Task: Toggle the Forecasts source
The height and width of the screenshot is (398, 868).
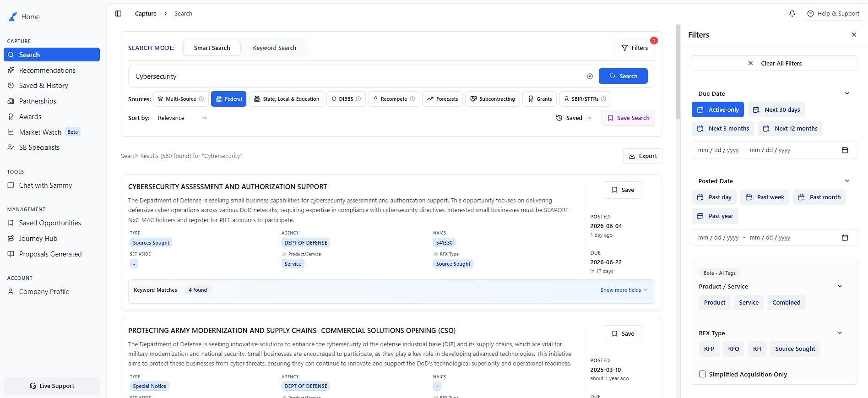Action: tap(443, 99)
